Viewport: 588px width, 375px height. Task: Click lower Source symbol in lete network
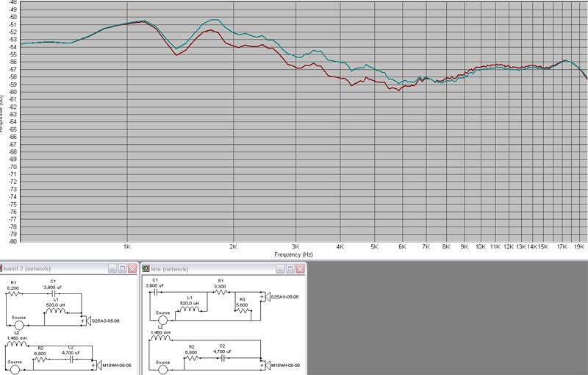pos(162,370)
